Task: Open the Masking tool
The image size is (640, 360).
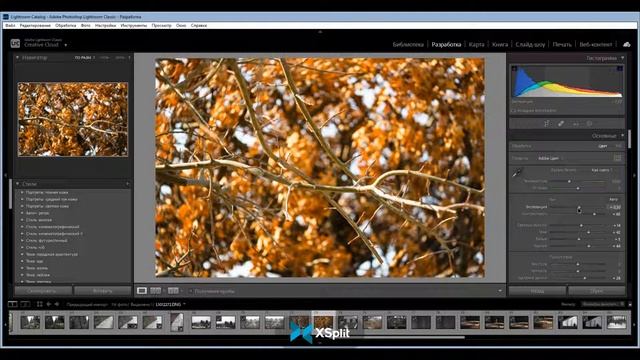Action: coord(589,123)
